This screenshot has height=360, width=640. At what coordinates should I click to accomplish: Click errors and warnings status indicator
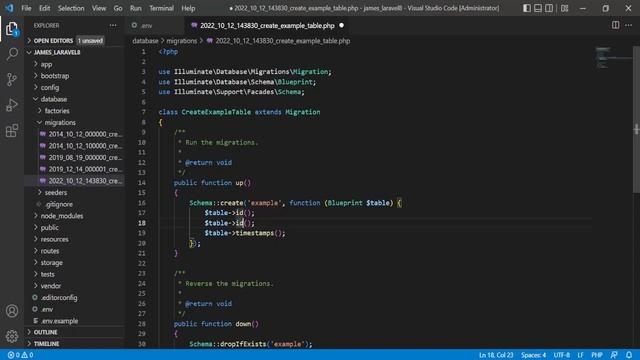pos(20,355)
